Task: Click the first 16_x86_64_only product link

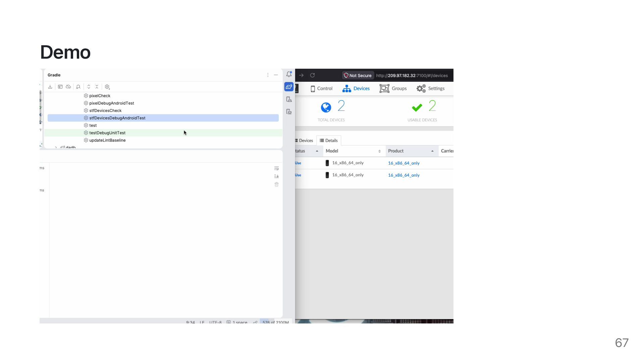Action: pos(404,163)
